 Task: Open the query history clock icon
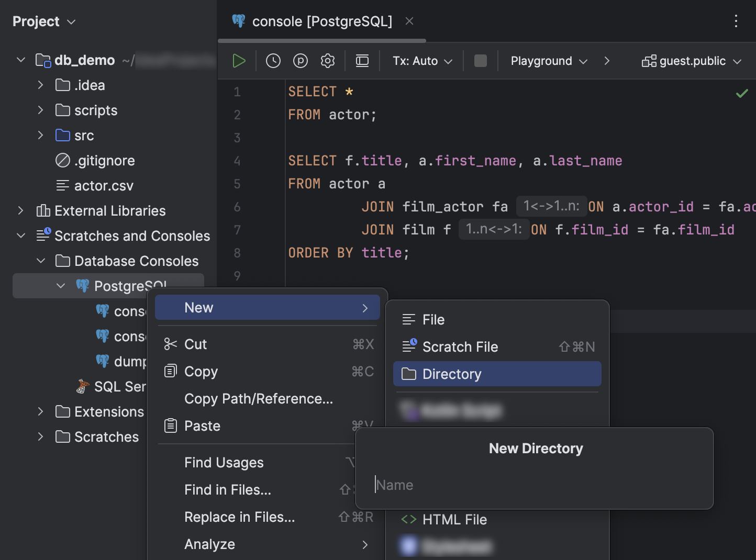[273, 61]
